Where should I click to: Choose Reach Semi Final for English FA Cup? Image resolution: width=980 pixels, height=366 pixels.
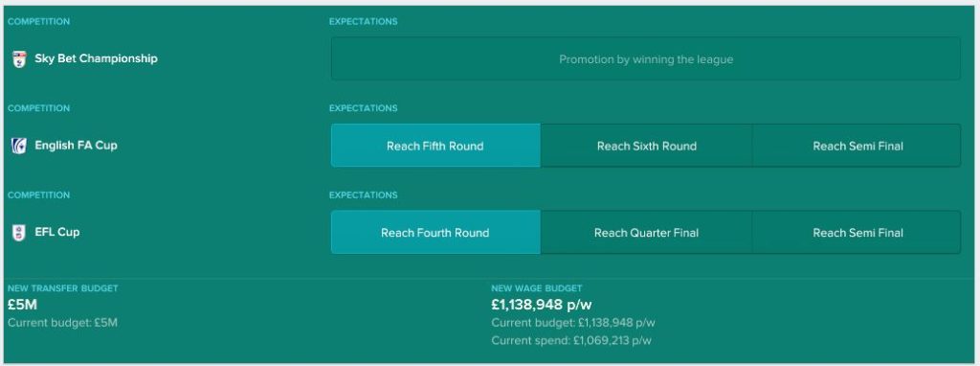pos(857,146)
